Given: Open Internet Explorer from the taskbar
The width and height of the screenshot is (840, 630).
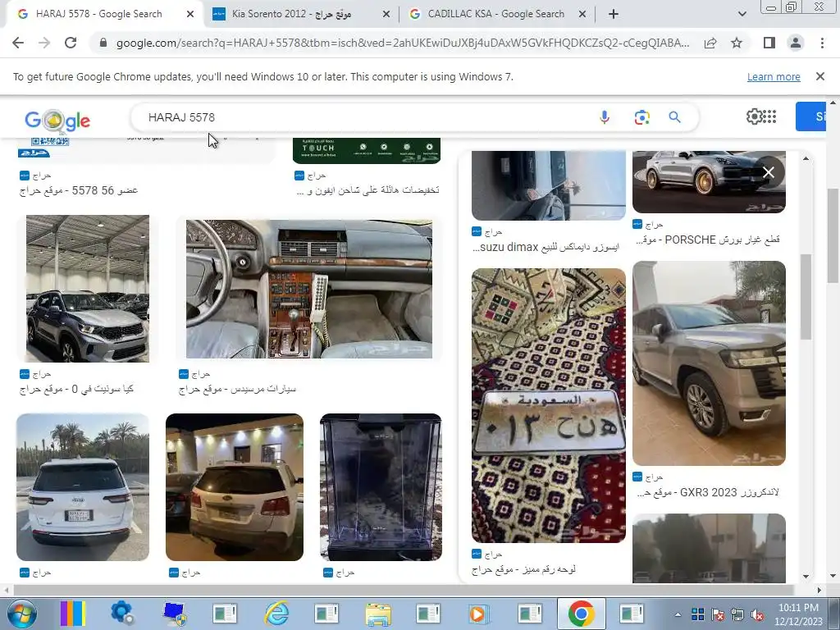Looking at the screenshot, I should tap(276, 614).
